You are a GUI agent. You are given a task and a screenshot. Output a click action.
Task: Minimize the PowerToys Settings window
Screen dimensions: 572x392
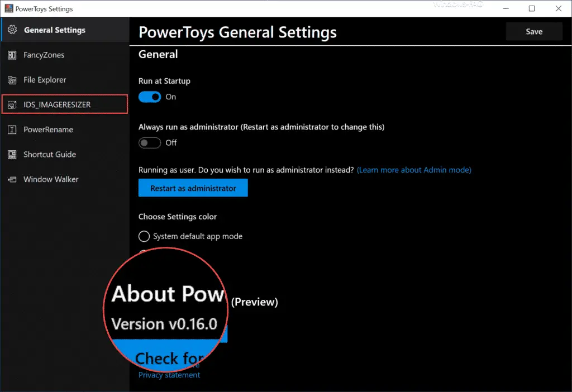(506, 8)
